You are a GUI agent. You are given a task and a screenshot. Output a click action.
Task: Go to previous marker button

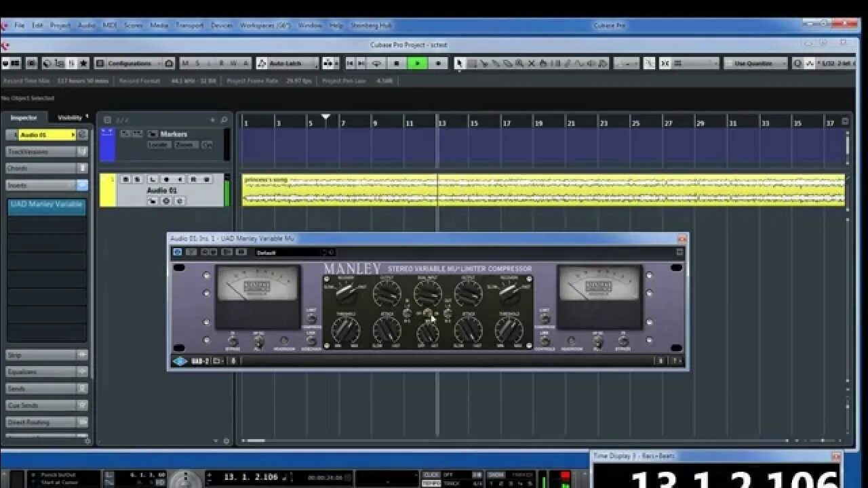click(351, 63)
